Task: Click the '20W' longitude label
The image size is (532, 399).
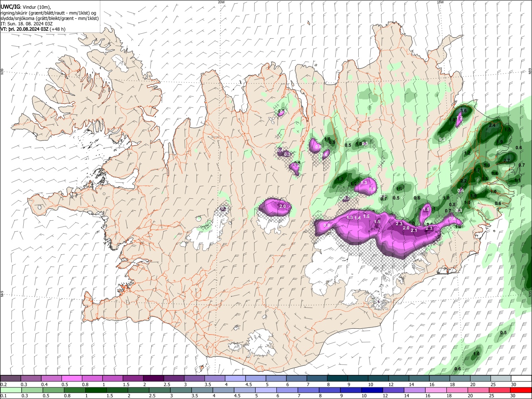Action: (x=221, y=2)
